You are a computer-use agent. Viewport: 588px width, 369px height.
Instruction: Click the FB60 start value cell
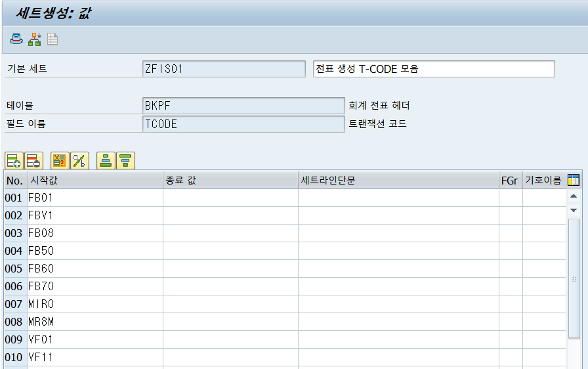tap(95, 269)
